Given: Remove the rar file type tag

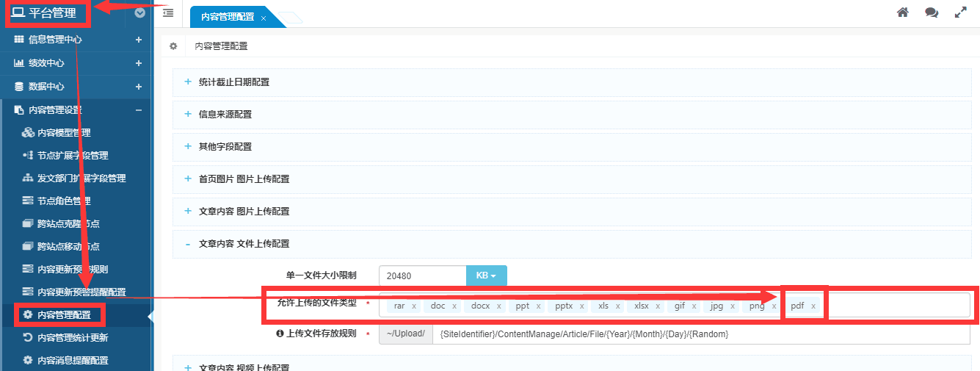Looking at the screenshot, I should pyautogui.click(x=414, y=306).
